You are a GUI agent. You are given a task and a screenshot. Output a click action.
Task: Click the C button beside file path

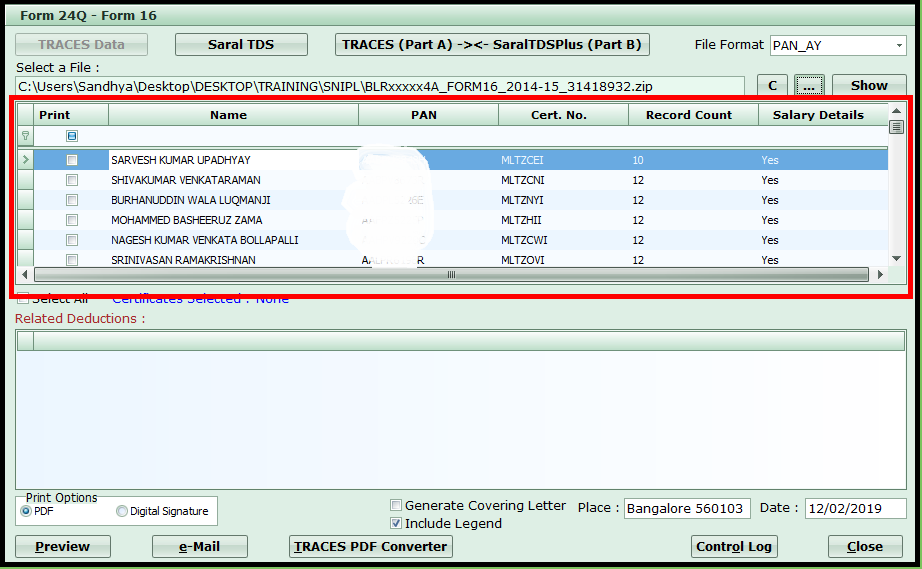(x=773, y=86)
